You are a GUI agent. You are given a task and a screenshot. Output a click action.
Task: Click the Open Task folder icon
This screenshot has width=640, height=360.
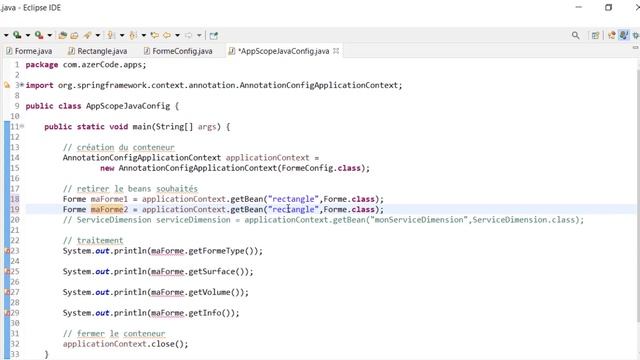(74, 36)
